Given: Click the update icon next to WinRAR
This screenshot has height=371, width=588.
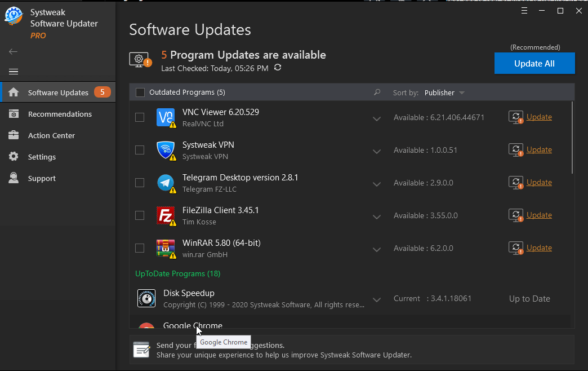Looking at the screenshot, I should pos(515,248).
